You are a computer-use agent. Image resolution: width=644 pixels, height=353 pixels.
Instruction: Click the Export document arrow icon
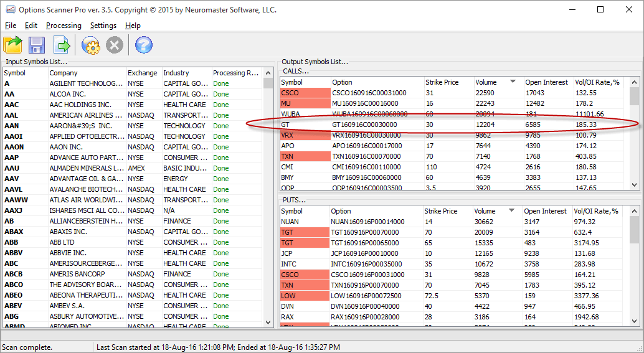tap(62, 45)
